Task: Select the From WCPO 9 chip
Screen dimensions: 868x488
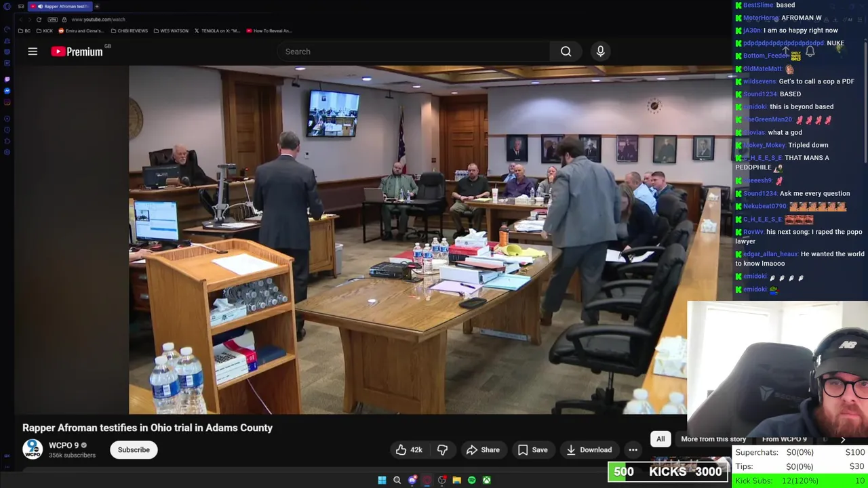Action: click(x=785, y=439)
